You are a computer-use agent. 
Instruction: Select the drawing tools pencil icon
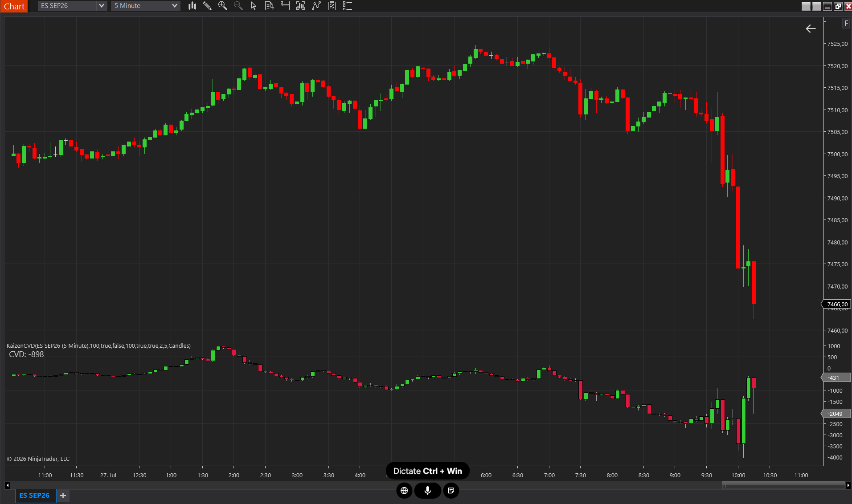pyautogui.click(x=207, y=6)
